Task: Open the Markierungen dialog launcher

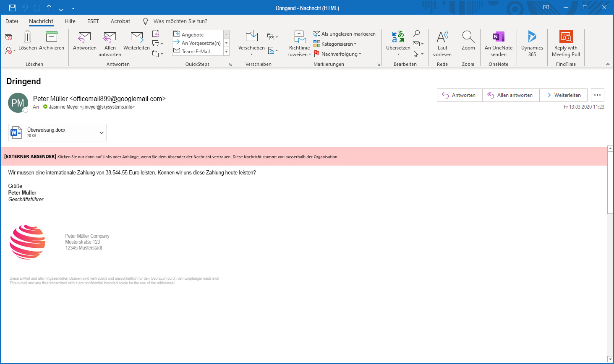Action: coord(378,64)
